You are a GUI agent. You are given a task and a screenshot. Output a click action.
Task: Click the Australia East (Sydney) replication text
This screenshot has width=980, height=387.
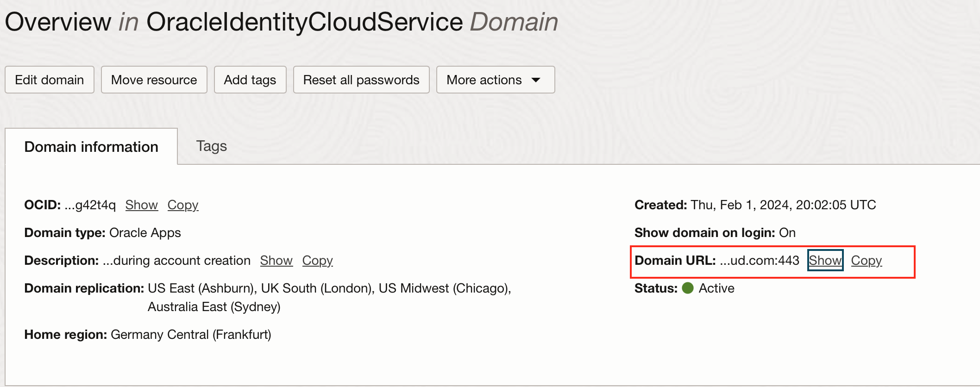click(214, 306)
